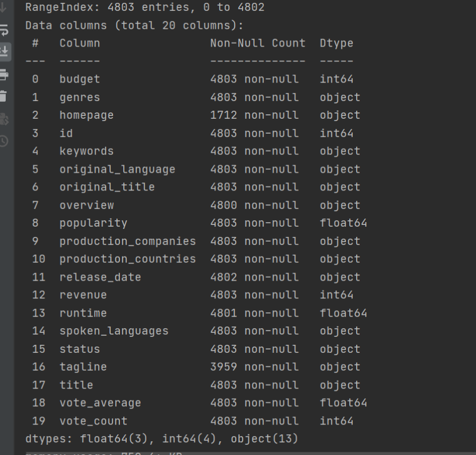The width and height of the screenshot is (476, 455).
Task: Click the 'release_date' column name
Action: [x=100, y=277]
